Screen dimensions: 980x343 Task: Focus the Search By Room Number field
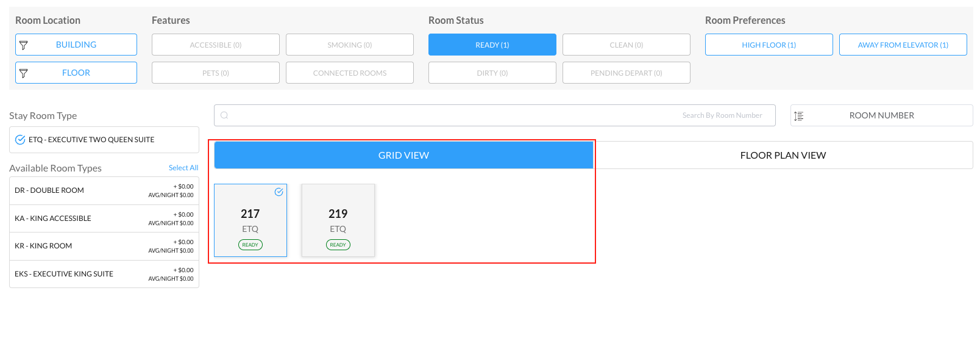pyautogui.click(x=494, y=115)
